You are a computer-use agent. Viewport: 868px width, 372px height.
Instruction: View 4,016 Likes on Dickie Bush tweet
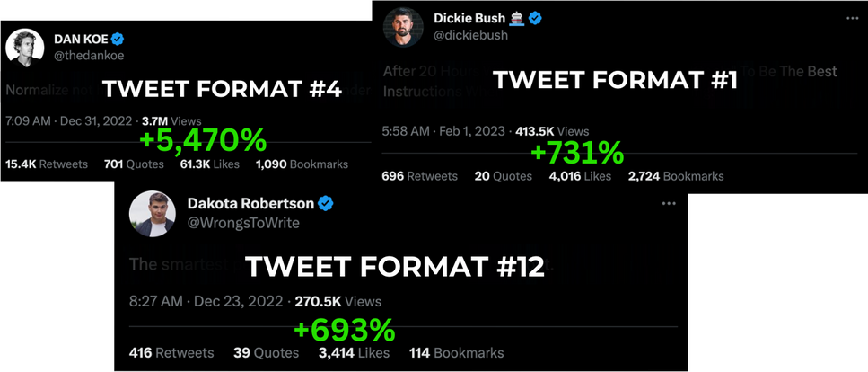click(x=580, y=176)
